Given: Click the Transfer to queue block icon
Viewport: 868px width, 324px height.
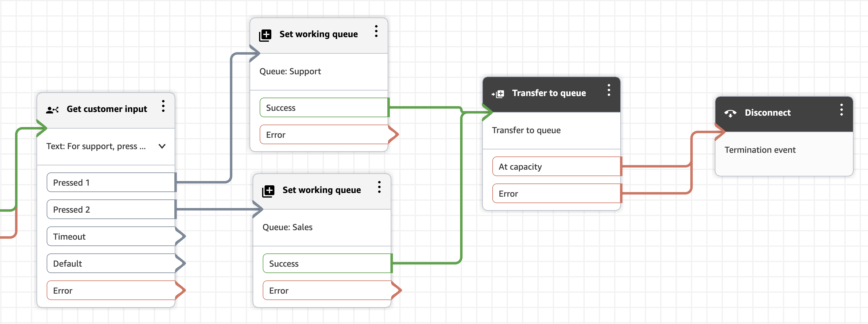Looking at the screenshot, I should pyautogui.click(x=498, y=94).
